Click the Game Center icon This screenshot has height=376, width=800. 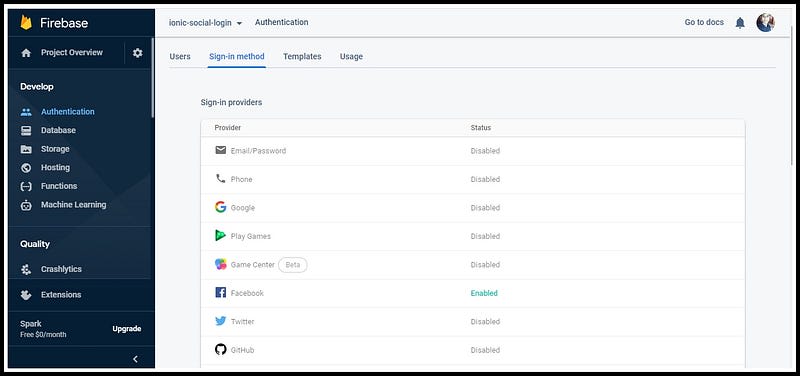point(220,264)
